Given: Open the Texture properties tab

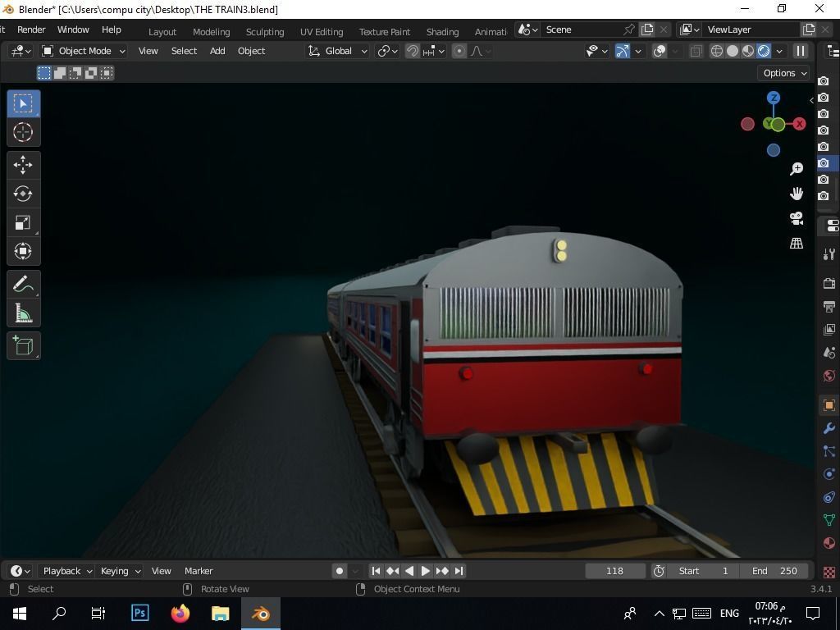Looking at the screenshot, I should click(829, 572).
